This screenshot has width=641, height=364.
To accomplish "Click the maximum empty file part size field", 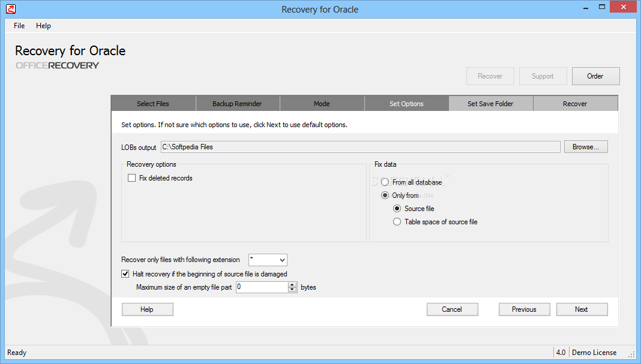I will tap(262, 287).
